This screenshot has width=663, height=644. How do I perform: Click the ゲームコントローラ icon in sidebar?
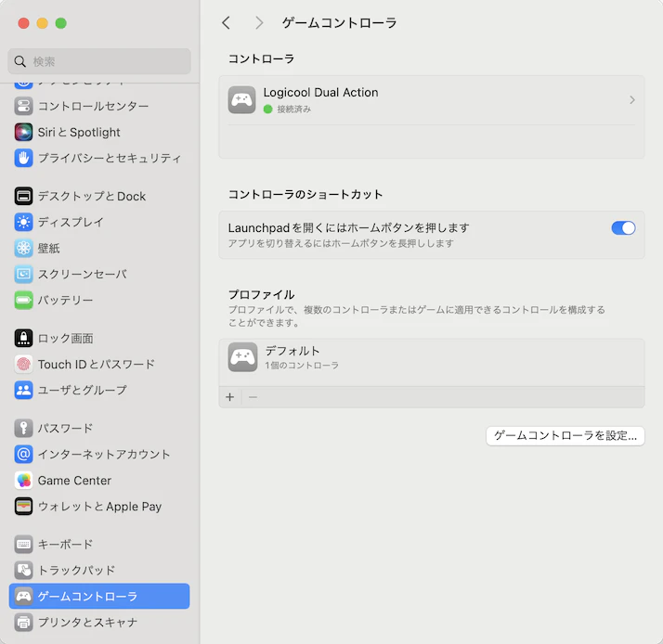click(23, 597)
